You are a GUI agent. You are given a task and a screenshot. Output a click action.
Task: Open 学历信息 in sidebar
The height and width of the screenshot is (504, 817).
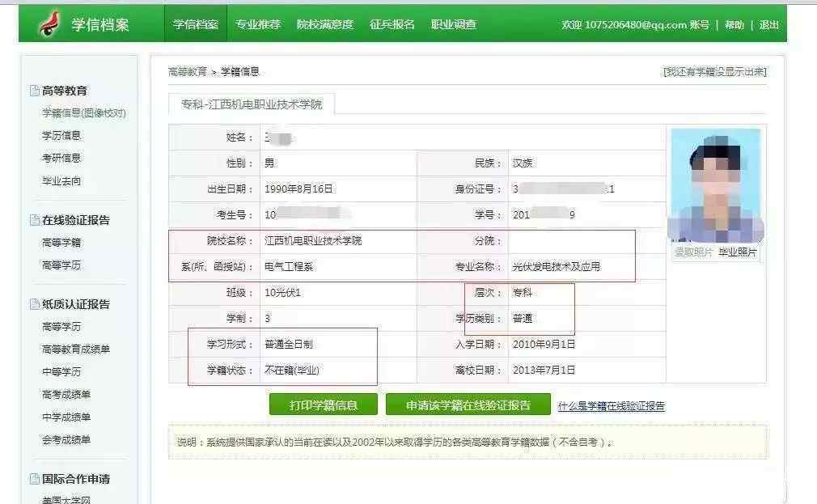click(x=61, y=136)
